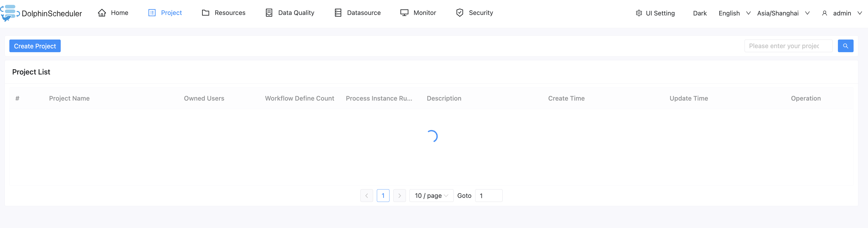This screenshot has width=868, height=228.
Task: Click the Datasource icon
Action: [337, 12]
